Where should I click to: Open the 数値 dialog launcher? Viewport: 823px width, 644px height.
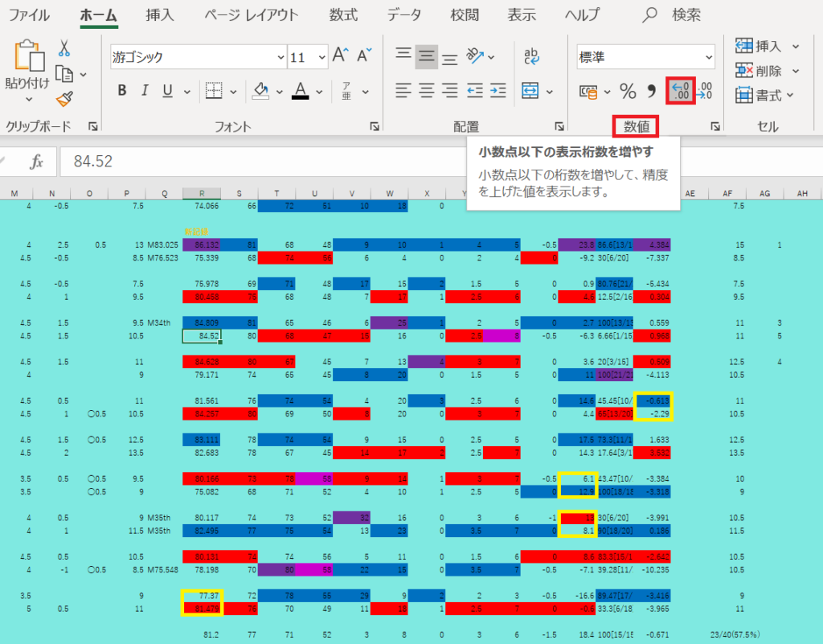click(714, 126)
